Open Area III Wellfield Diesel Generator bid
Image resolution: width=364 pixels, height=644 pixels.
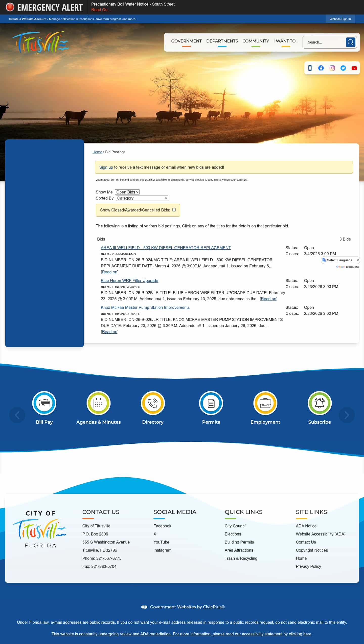[x=166, y=248]
